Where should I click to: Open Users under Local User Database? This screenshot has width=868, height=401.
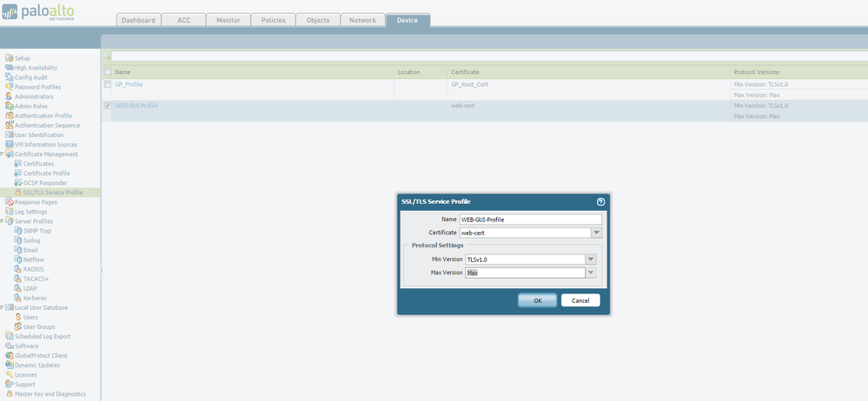[30, 318]
